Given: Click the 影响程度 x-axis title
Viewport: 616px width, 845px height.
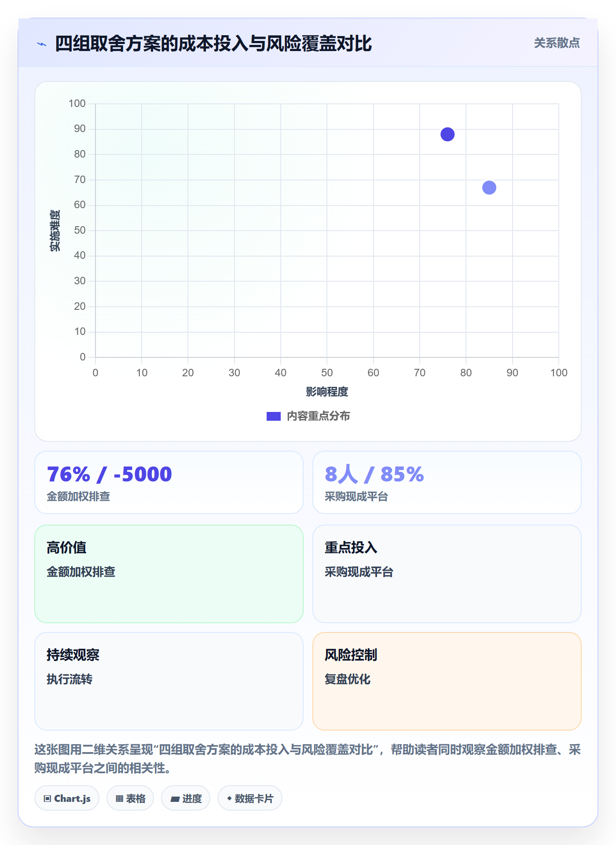Looking at the screenshot, I should tap(327, 392).
